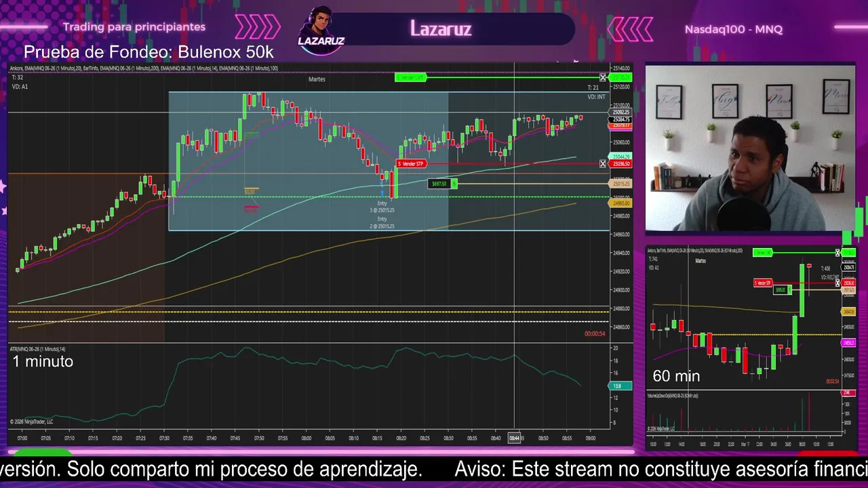
Task: Click the green Vender LMT order flag
Action: tap(411, 78)
